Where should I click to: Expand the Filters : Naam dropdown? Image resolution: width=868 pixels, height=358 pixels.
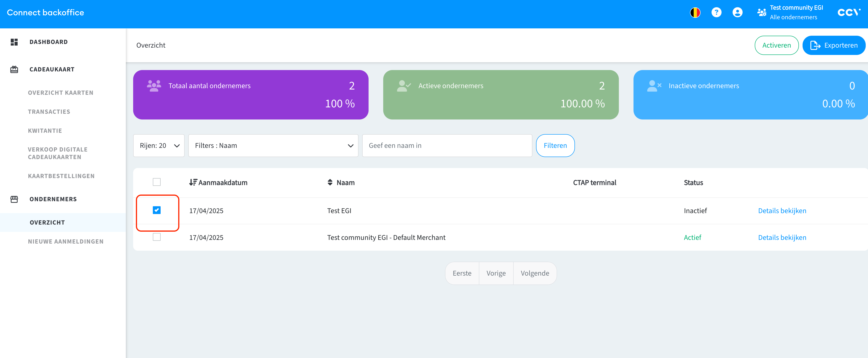[273, 146]
